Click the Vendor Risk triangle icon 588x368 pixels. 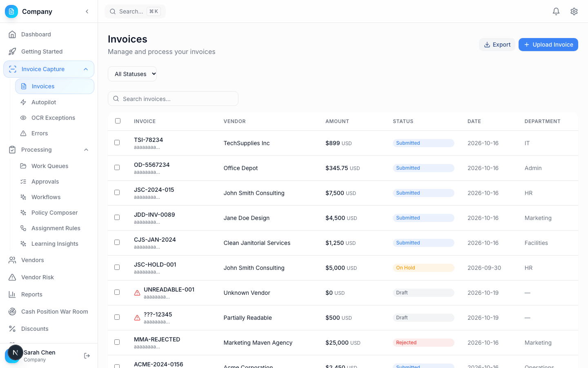(x=12, y=277)
